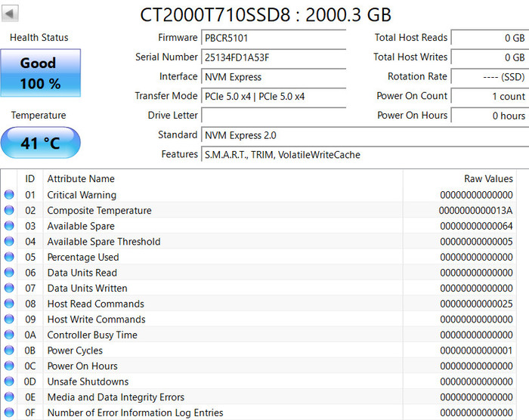Click the Total Host Reads value field
Screen dimensions: 529x420
click(490, 38)
